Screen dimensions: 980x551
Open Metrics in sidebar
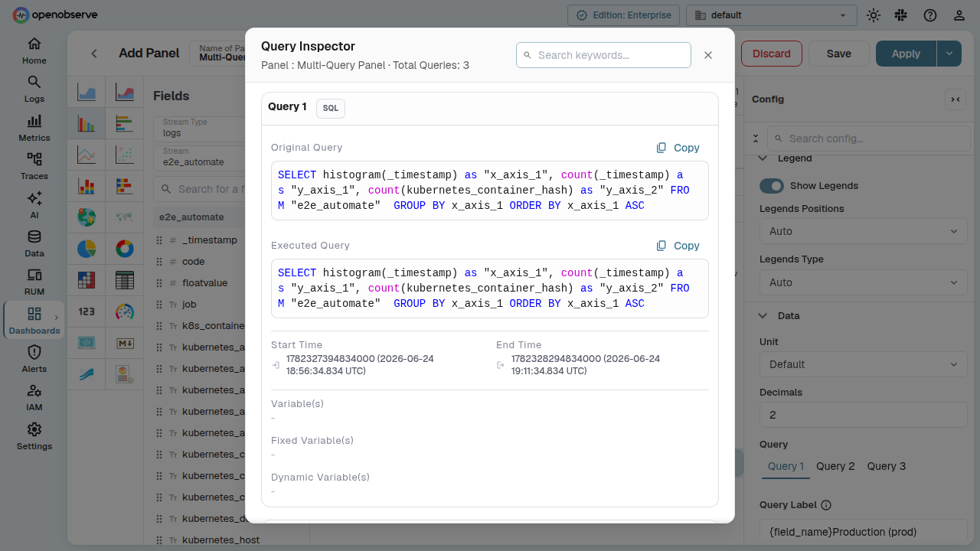click(34, 128)
